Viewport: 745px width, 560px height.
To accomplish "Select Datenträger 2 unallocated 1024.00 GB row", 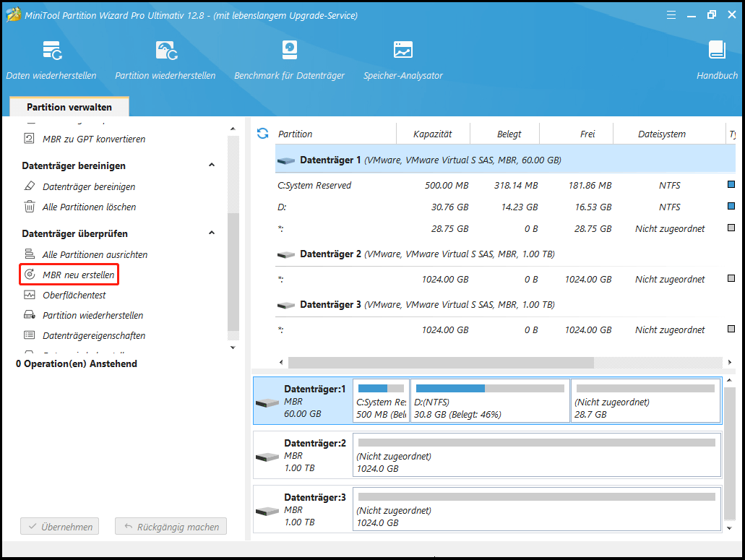I will click(506, 280).
